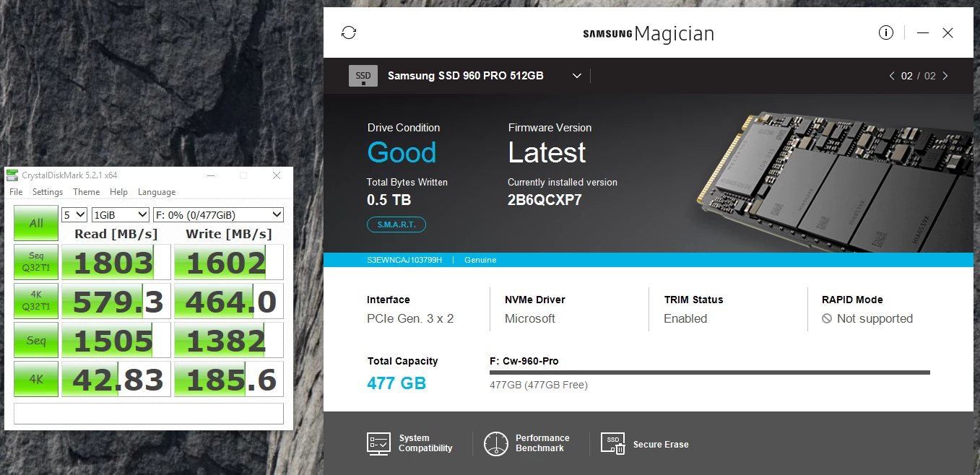Click the NVMe Driver Microsoft value
Image resolution: width=980 pixels, height=475 pixels.
click(530, 318)
